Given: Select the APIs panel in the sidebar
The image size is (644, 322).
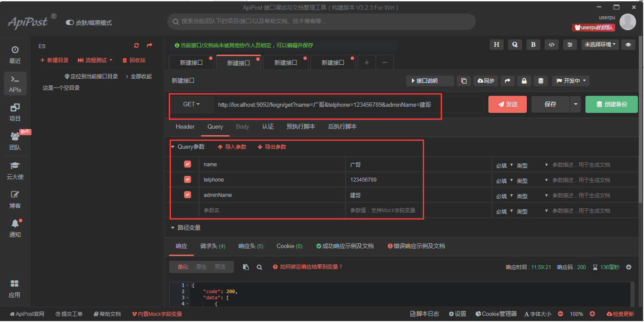Looking at the screenshot, I should click(x=15, y=83).
